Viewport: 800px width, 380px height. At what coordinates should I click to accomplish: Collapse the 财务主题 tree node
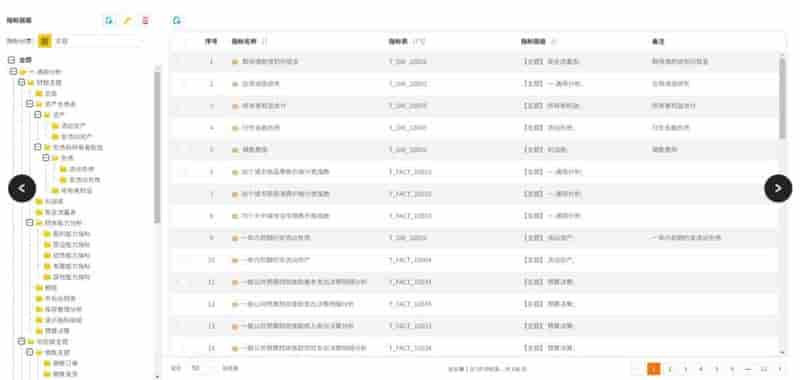[21, 82]
